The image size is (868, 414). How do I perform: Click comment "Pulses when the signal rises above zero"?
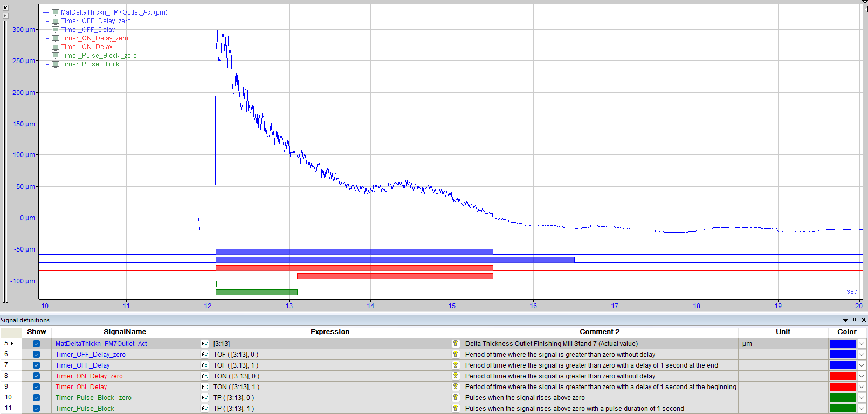click(x=525, y=398)
